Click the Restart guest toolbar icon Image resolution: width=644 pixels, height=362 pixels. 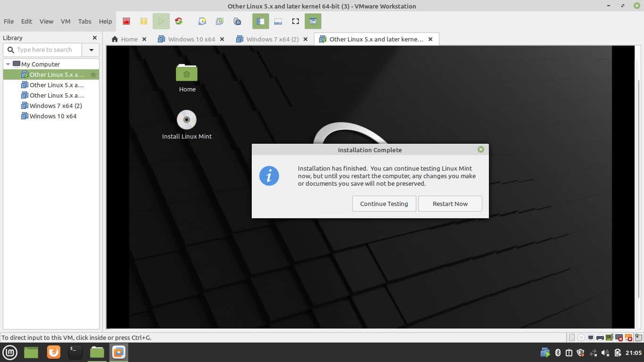179,21
